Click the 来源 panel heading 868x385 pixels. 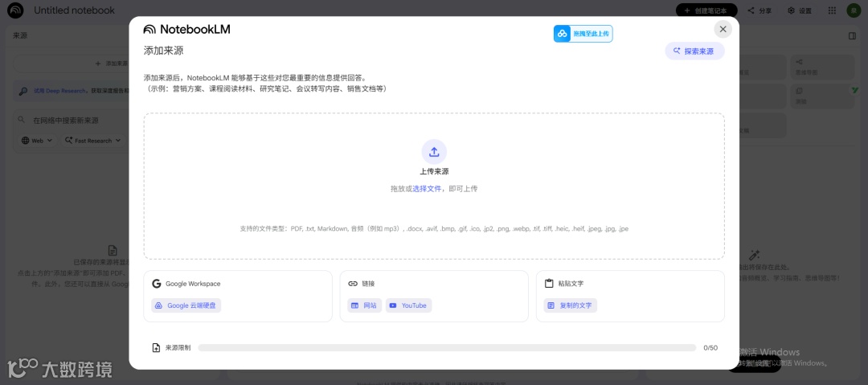[20, 35]
